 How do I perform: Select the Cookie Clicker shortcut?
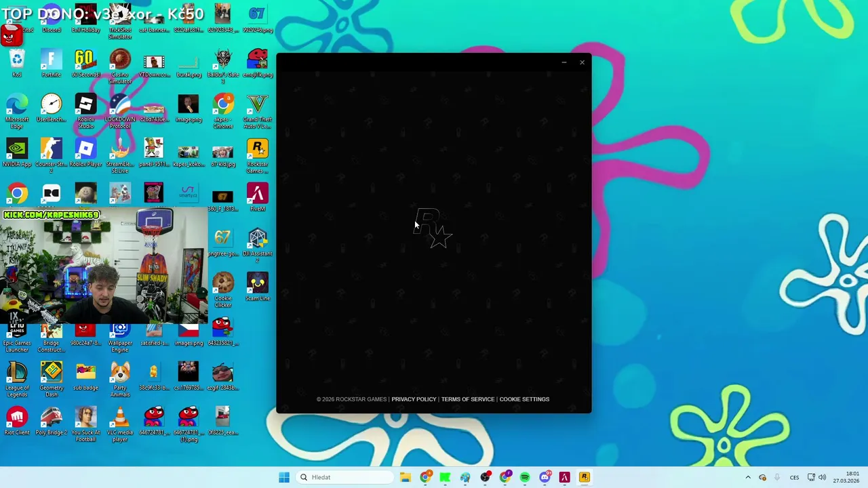click(x=223, y=290)
